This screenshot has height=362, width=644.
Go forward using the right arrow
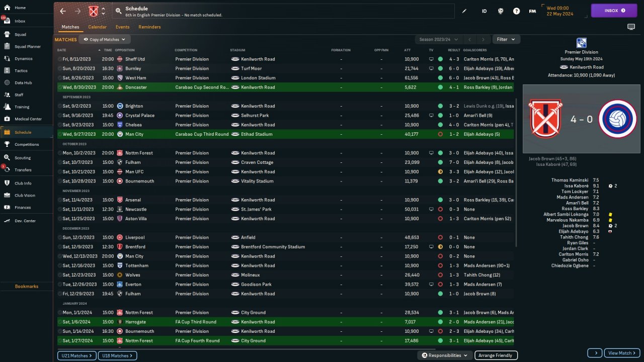(x=77, y=11)
